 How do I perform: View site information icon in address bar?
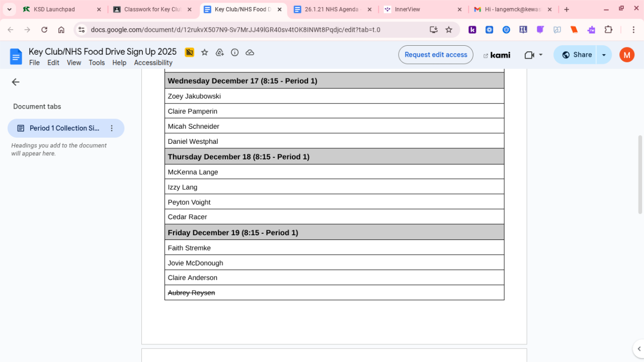pyautogui.click(x=82, y=30)
